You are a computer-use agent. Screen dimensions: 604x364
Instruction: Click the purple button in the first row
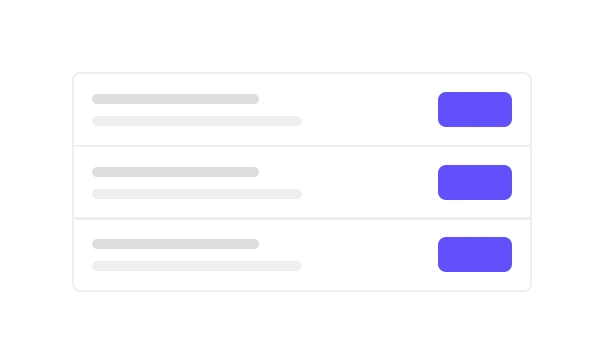point(475,109)
